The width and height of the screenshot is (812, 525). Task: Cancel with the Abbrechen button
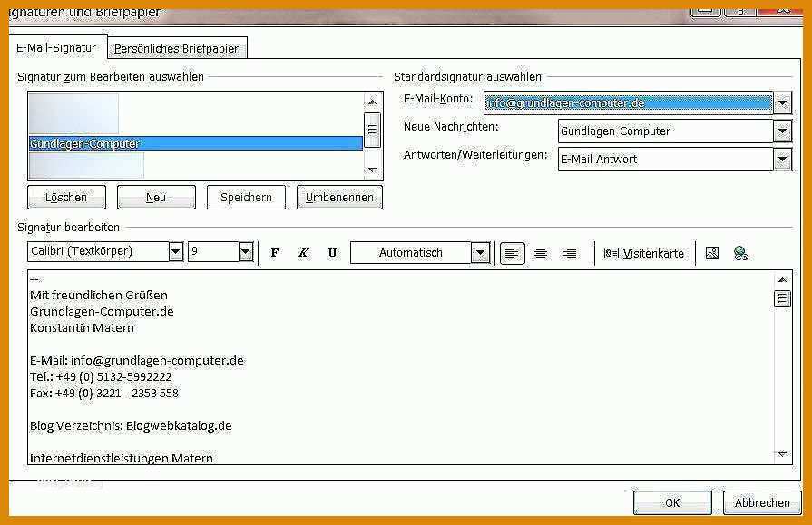762,502
